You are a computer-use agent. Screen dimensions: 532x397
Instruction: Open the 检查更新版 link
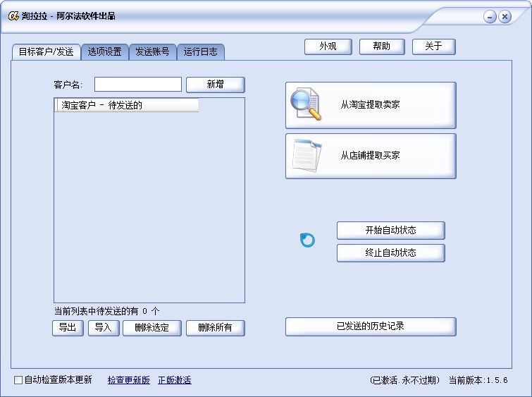128,380
